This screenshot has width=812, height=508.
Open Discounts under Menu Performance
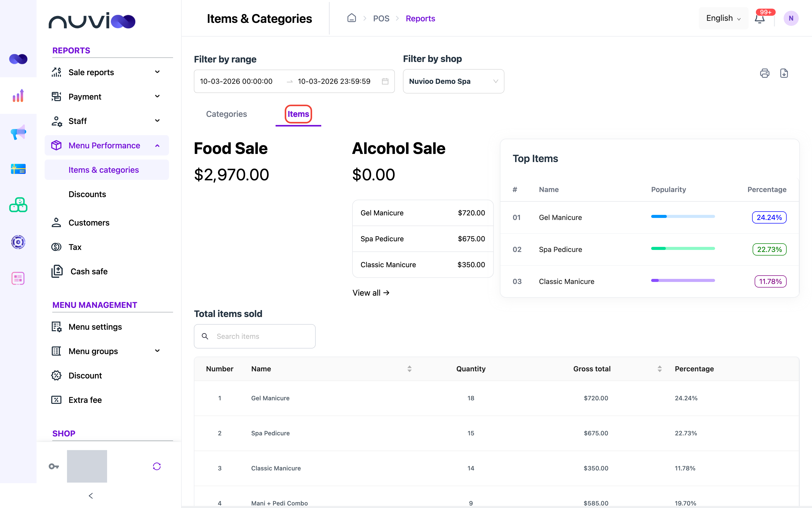pyautogui.click(x=87, y=194)
